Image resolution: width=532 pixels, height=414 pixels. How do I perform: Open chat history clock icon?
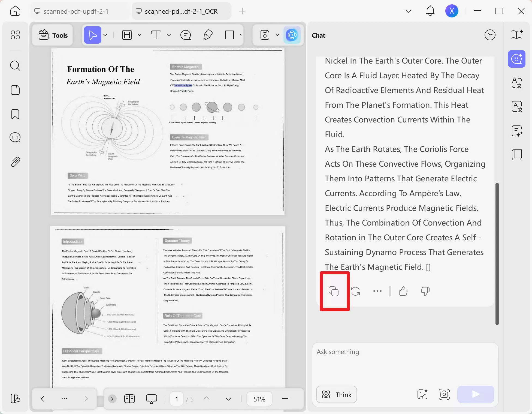490,35
